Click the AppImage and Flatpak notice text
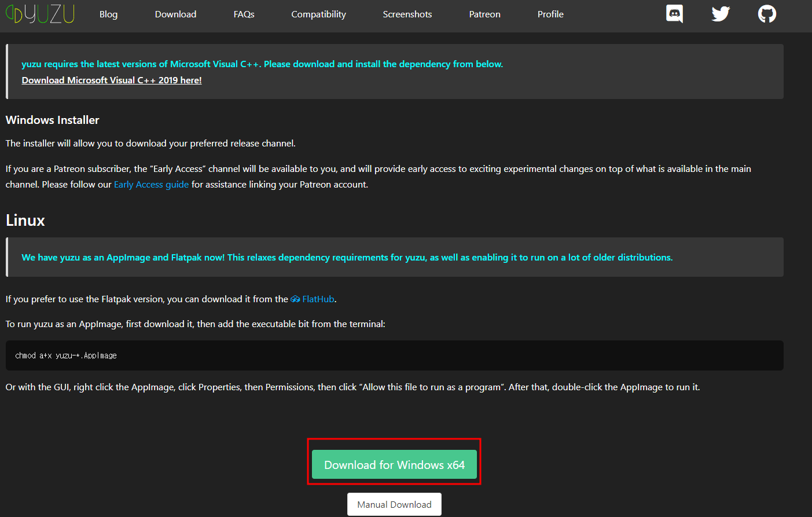The height and width of the screenshot is (517, 812). click(x=347, y=258)
